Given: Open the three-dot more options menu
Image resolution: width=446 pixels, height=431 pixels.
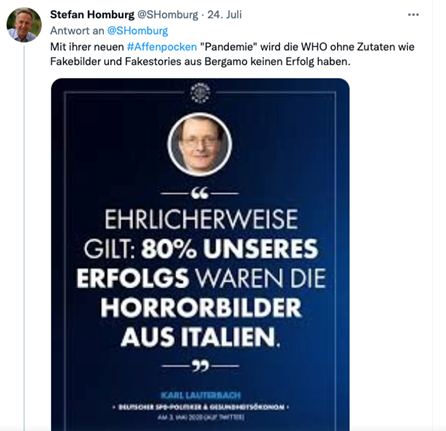Looking at the screenshot, I should coord(413,15).
